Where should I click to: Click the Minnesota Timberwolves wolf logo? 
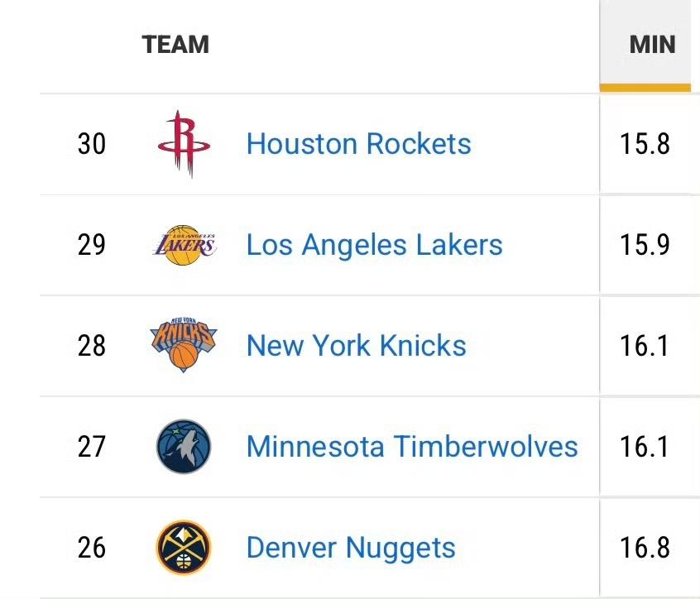[x=184, y=447]
